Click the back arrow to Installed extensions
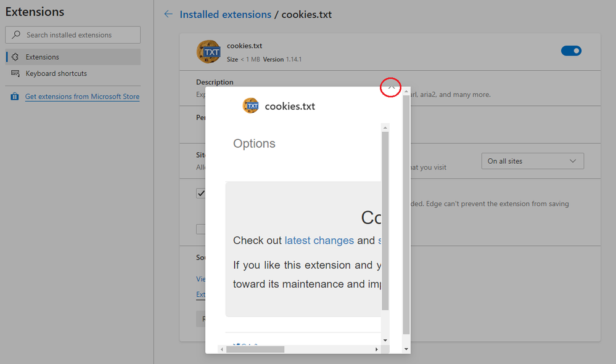616x364 pixels. [168, 14]
